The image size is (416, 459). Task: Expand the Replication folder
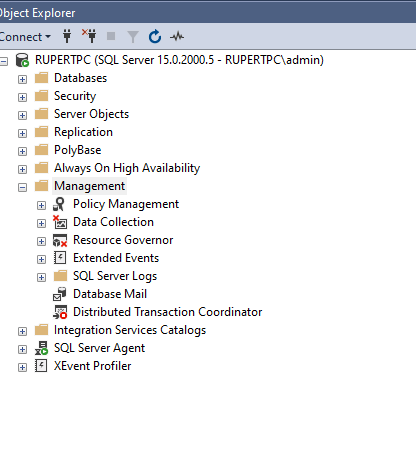pyautogui.click(x=22, y=133)
